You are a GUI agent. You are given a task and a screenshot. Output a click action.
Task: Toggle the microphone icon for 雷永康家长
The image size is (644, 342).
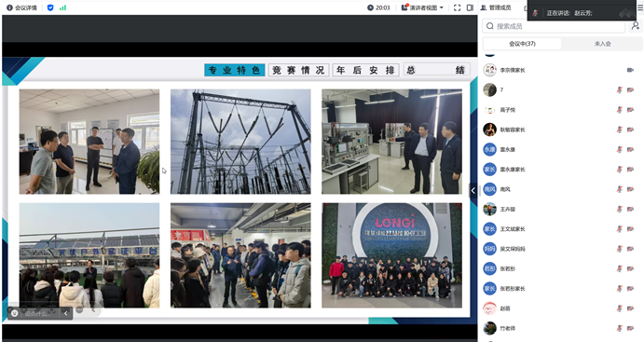620,170
